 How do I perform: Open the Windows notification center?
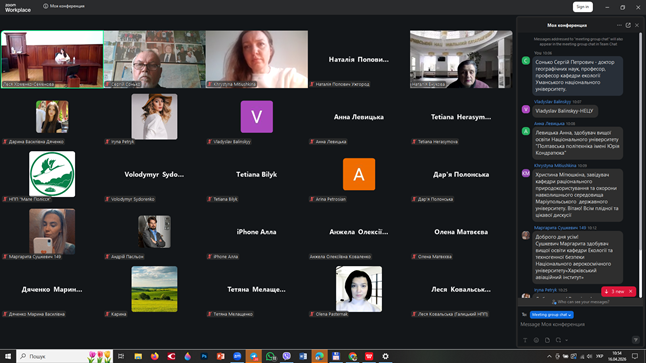635,356
